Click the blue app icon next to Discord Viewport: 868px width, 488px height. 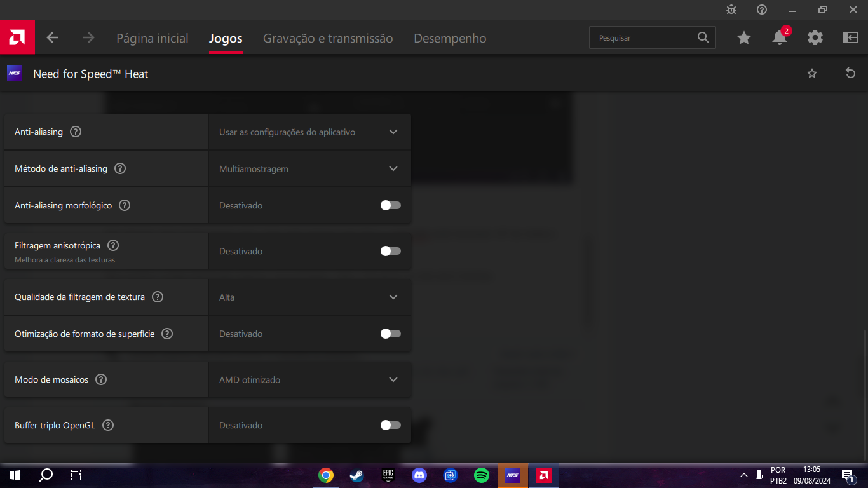[451, 475]
